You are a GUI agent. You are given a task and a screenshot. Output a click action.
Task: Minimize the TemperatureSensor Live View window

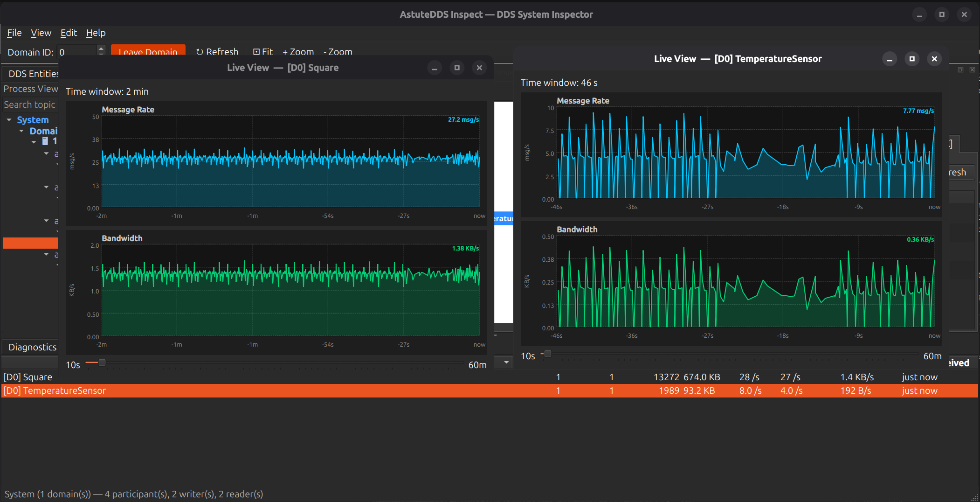pos(890,59)
